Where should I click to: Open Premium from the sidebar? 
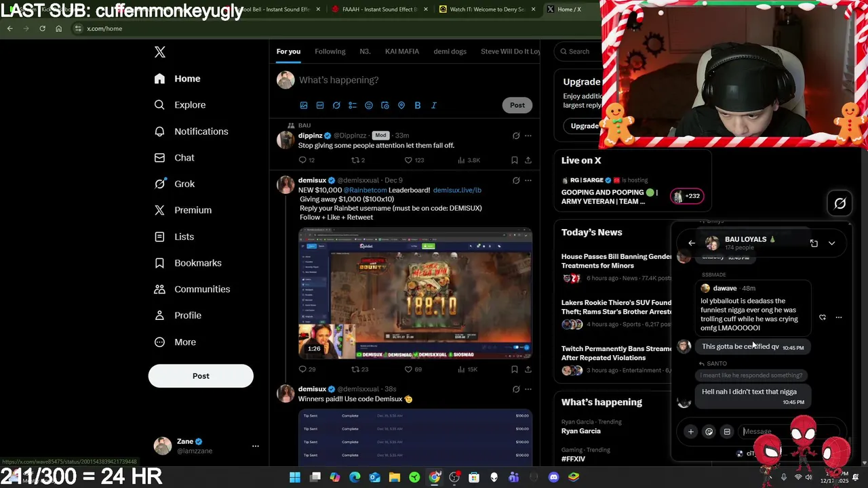[x=183, y=210]
